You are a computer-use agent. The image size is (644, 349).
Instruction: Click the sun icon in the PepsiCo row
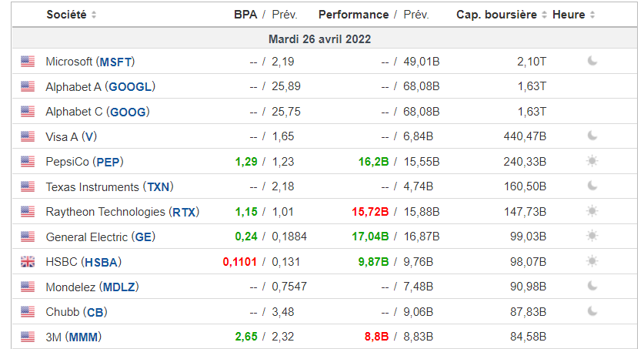(592, 161)
